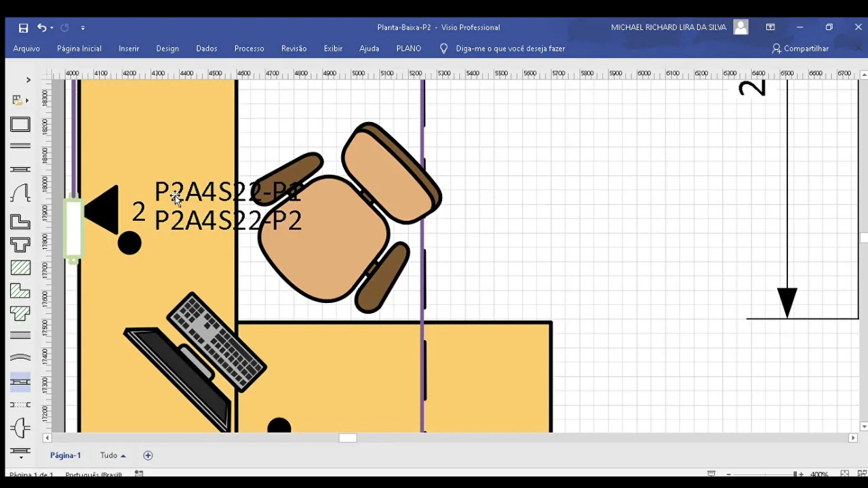Image resolution: width=868 pixels, height=488 pixels.
Task: Save the drawing with the floppy disk icon
Action: click(x=23, y=28)
